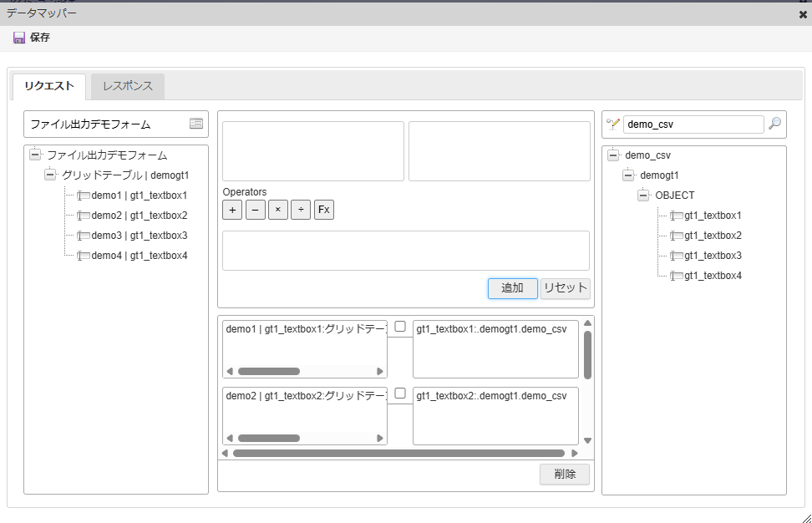Click the form list icon beside ファイル出力デモフォーム

coord(196,124)
